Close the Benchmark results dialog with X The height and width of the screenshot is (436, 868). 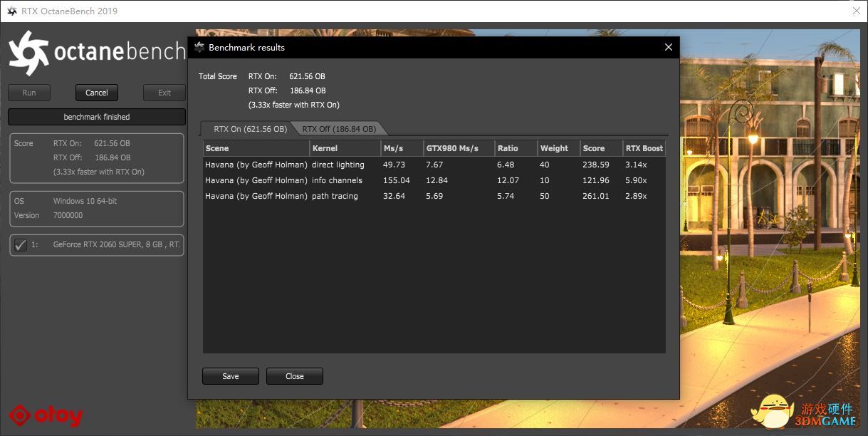point(668,47)
